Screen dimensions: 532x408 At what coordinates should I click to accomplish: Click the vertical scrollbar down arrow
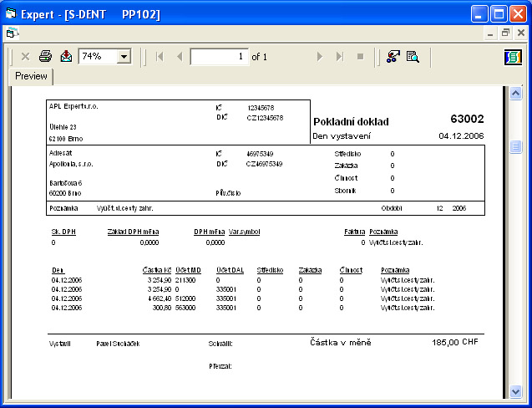[515, 391]
